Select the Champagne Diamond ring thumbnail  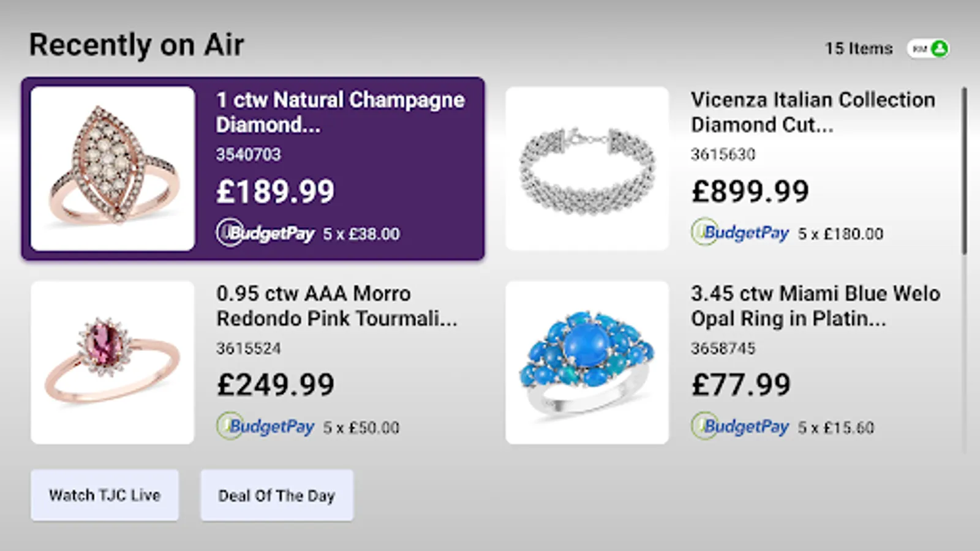[113, 168]
